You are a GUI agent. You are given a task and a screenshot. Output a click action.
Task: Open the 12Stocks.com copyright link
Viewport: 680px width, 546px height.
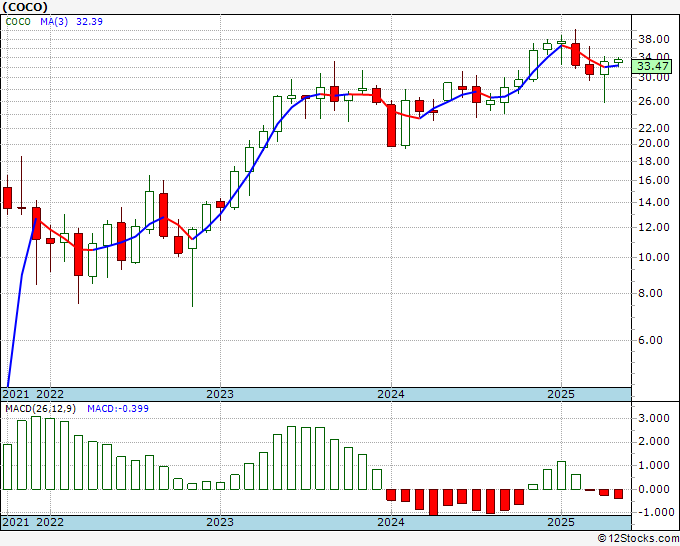click(x=638, y=539)
